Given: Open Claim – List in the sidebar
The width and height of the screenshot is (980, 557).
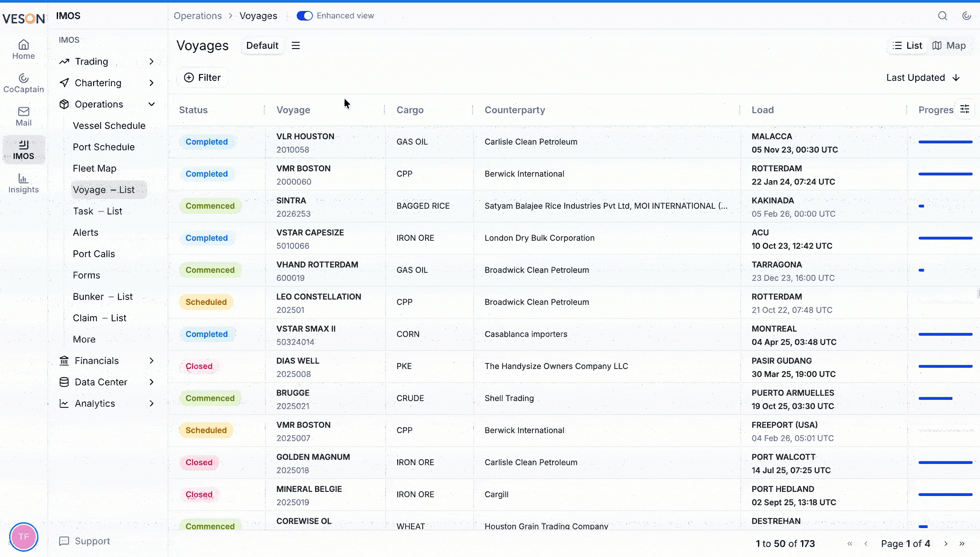Looking at the screenshot, I should coord(99,318).
